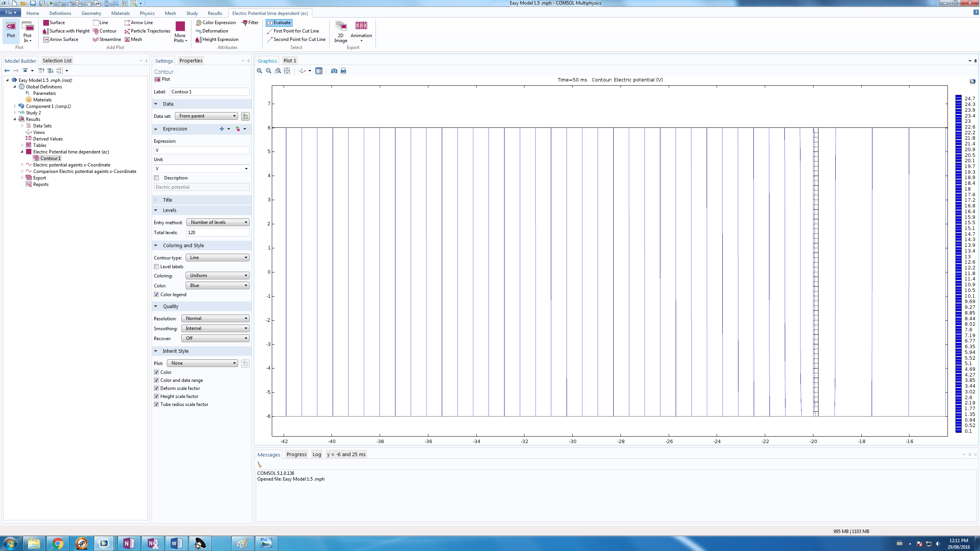The height and width of the screenshot is (551, 980).
Task: Open the Physics ribbon tab
Action: click(147, 13)
